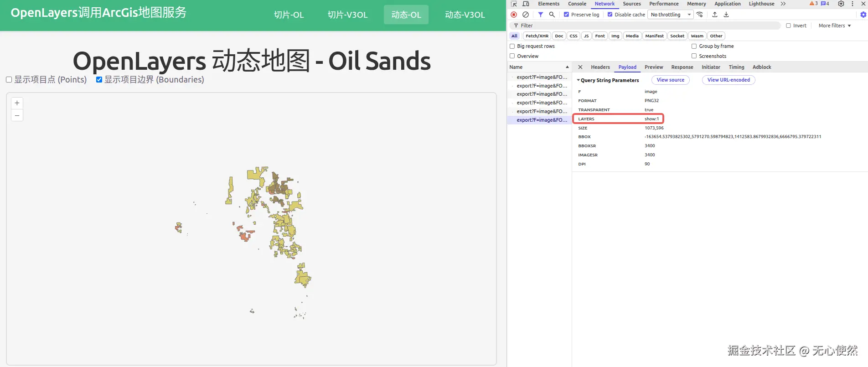868x367 pixels.
Task: Open the issues count badge
Action: point(825,4)
